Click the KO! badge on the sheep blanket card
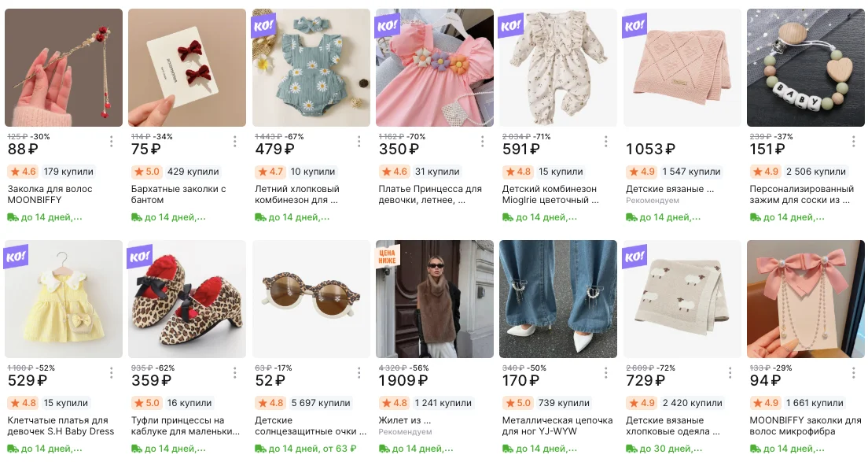The height and width of the screenshot is (462, 868). (634, 255)
